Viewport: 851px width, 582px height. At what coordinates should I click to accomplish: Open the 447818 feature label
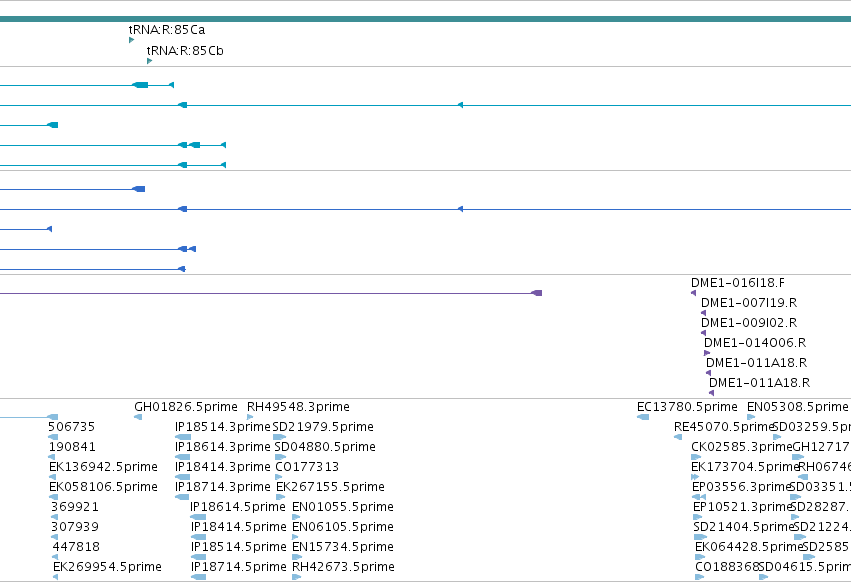(x=77, y=547)
